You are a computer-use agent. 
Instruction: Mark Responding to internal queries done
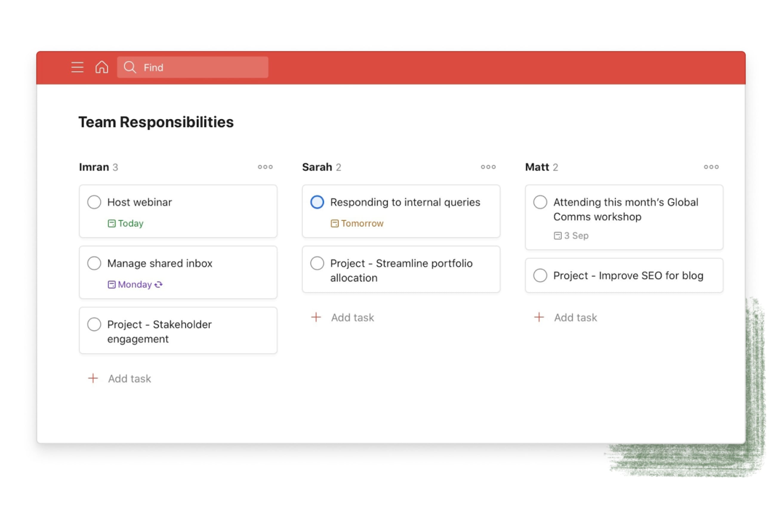317,202
